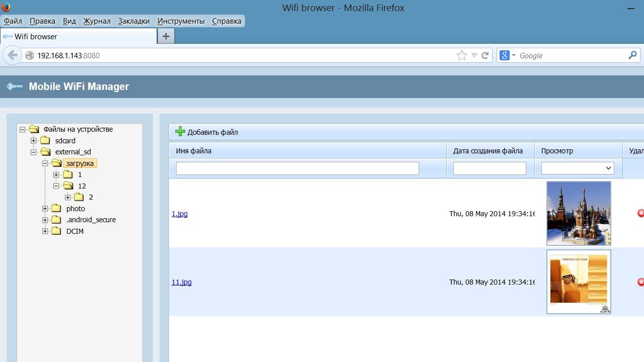This screenshot has height=362, width=644.
Task: Click the red delete icon for 11.jpg
Action: pyautogui.click(x=640, y=282)
